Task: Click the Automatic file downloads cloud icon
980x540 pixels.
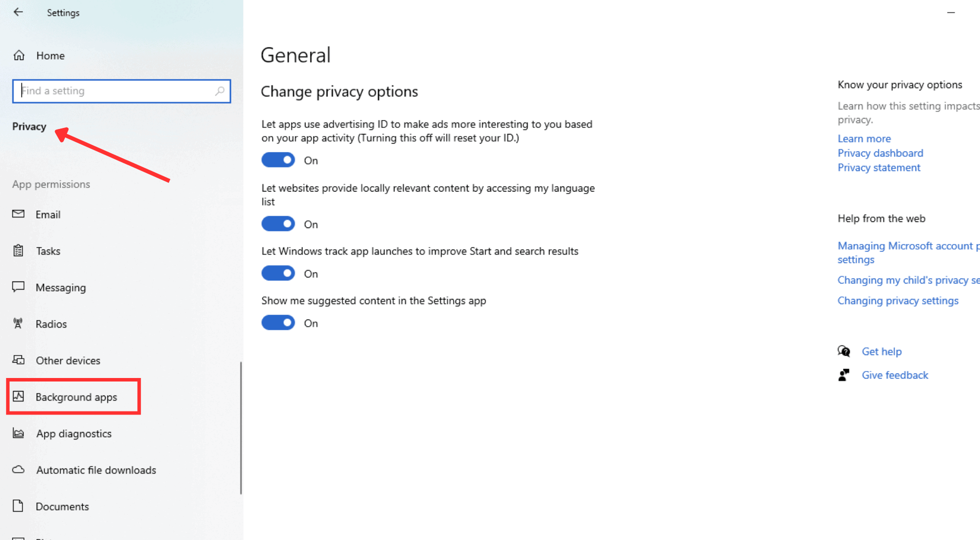Action: (18, 469)
